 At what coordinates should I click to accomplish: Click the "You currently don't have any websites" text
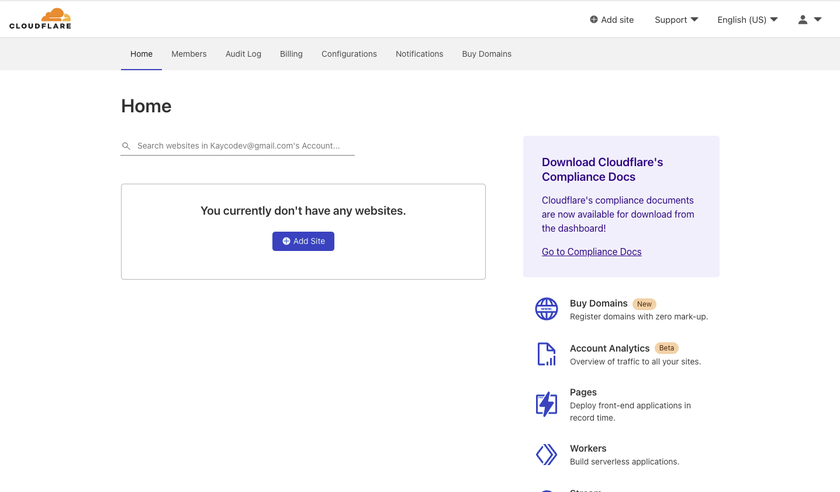click(x=303, y=211)
